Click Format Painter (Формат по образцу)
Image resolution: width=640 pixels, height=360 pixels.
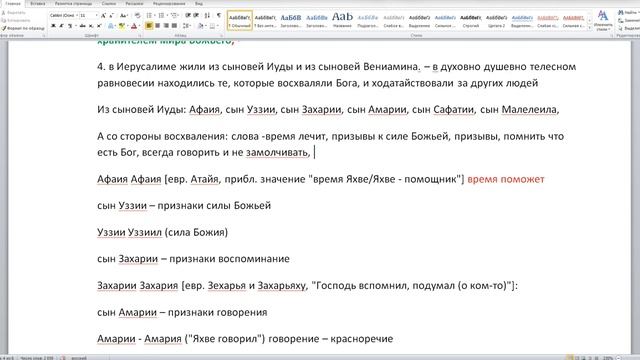tap(23, 28)
